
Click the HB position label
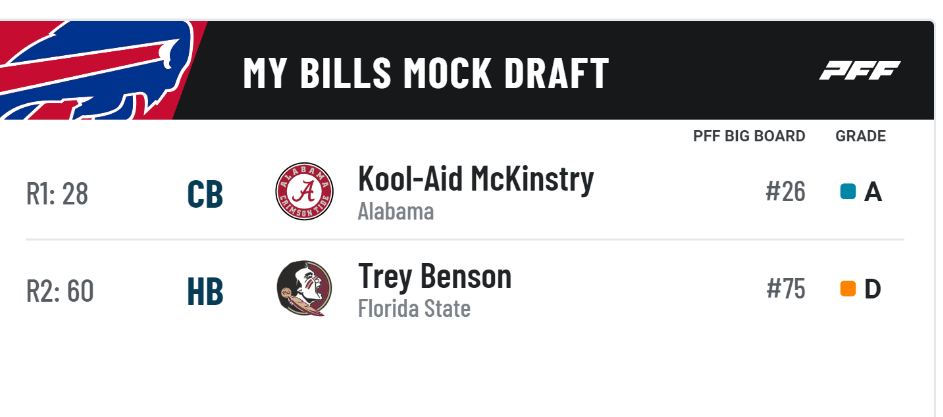[205, 292]
